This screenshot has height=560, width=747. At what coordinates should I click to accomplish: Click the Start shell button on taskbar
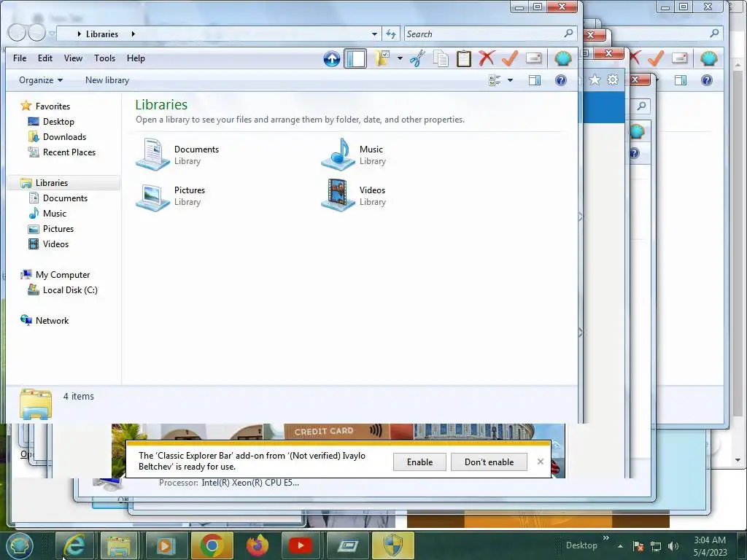point(19,545)
